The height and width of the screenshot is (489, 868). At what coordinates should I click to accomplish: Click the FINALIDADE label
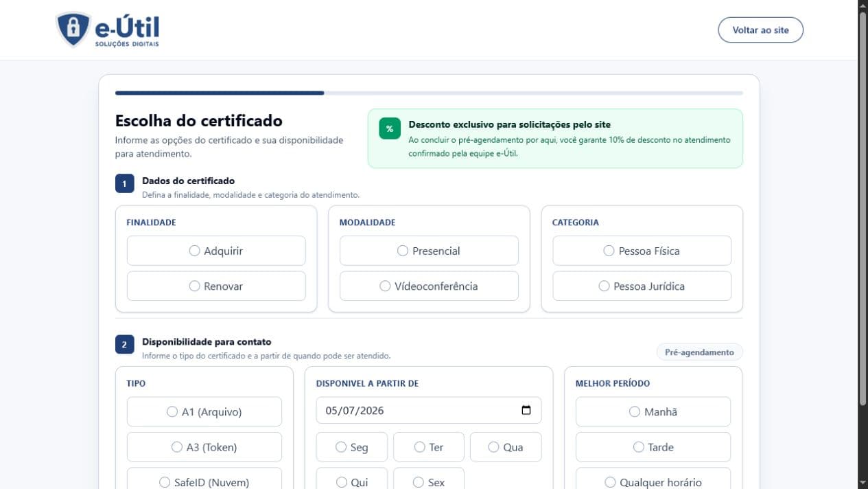(151, 223)
